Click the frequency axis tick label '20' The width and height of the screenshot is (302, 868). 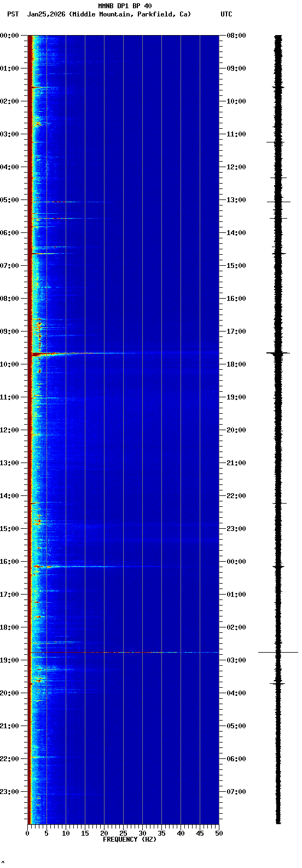pos(104,833)
